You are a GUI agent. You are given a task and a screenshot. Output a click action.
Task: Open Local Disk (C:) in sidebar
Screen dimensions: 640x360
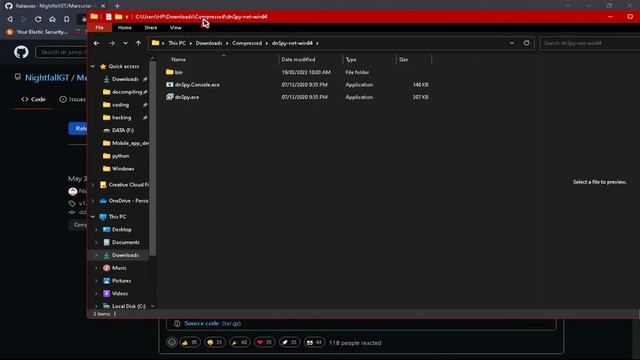[x=128, y=306]
